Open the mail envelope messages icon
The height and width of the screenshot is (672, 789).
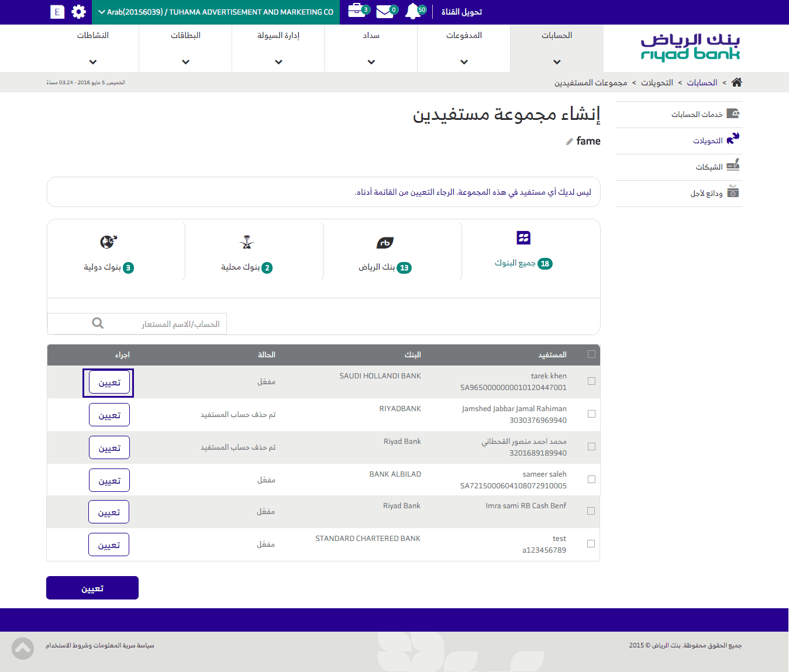[x=384, y=11]
